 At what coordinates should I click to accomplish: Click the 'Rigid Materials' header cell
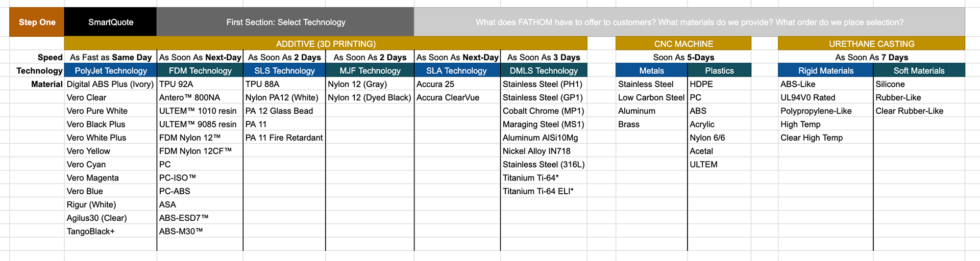826,70
